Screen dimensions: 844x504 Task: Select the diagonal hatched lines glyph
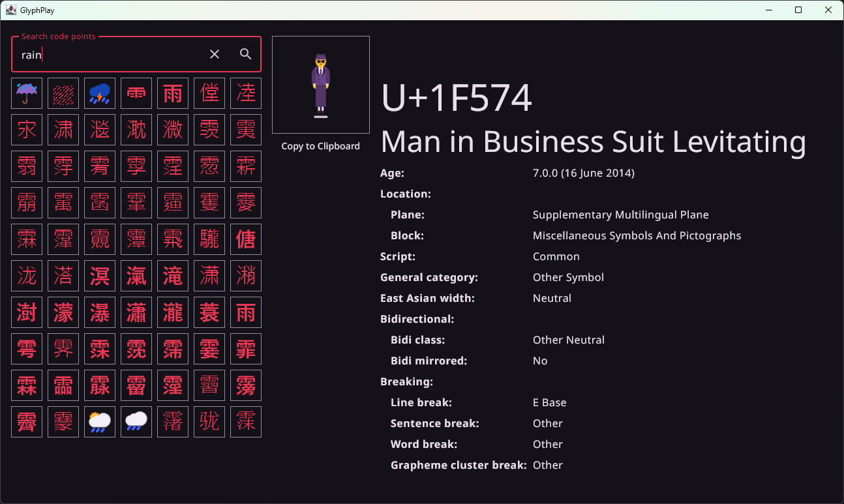click(63, 93)
